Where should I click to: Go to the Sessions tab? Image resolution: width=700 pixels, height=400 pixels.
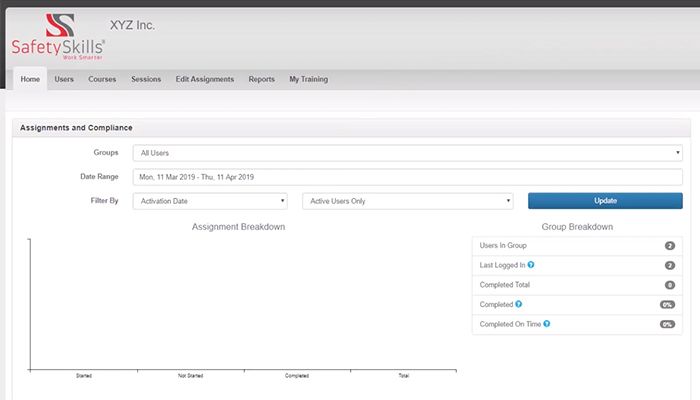(x=146, y=79)
